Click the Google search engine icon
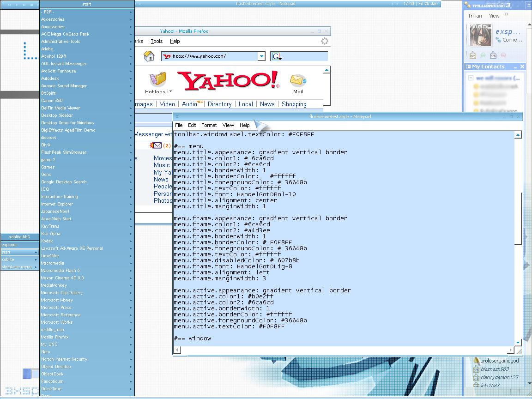The height and width of the screenshot is (399, 532). [x=276, y=56]
